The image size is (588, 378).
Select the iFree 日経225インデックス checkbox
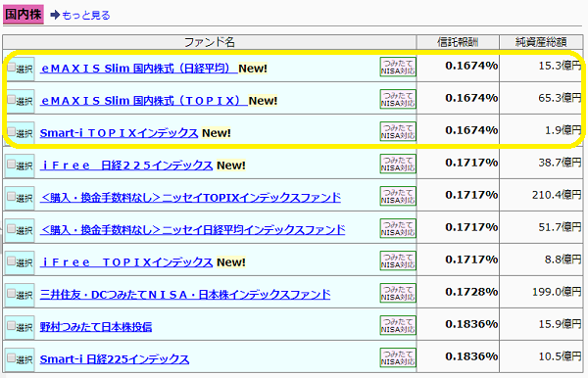tap(11, 165)
